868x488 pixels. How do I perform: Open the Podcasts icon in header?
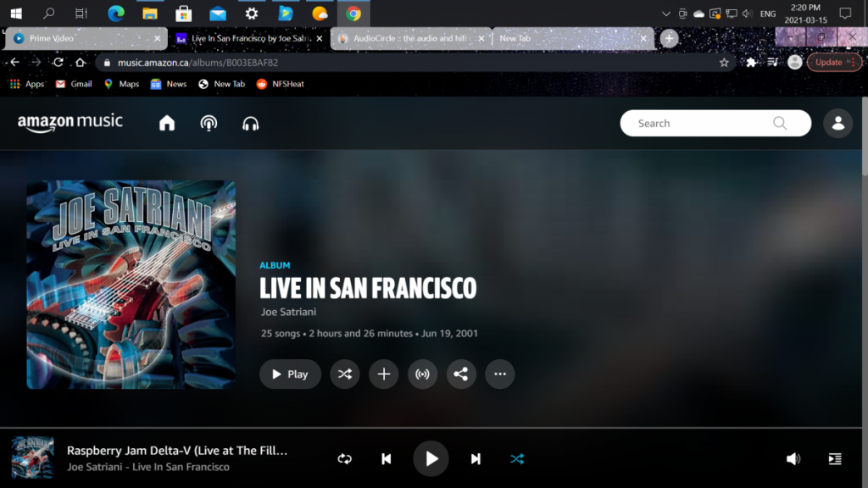[209, 124]
